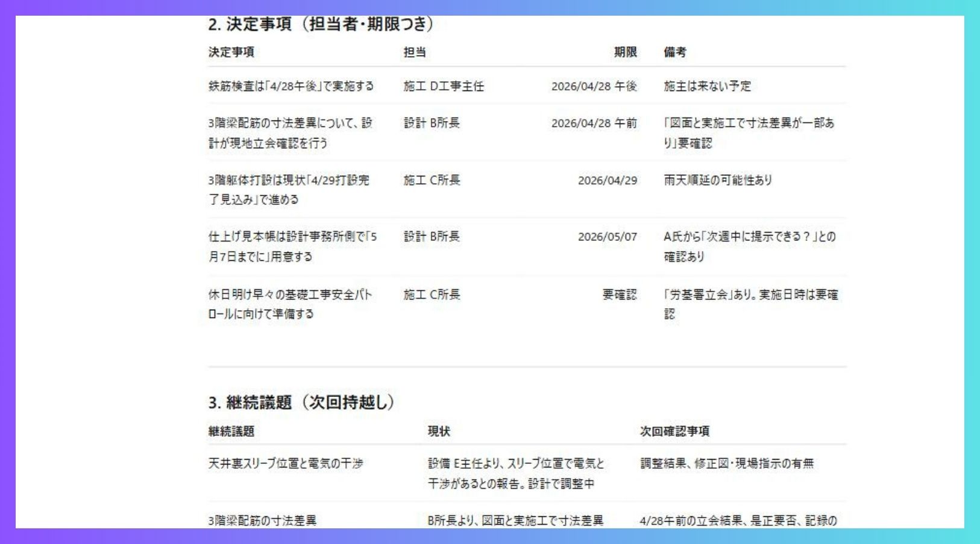Select the cell beginning '仕上げ見本帳は設計事務所側で'
Viewport: 980px width, 544px height.
point(292,246)
